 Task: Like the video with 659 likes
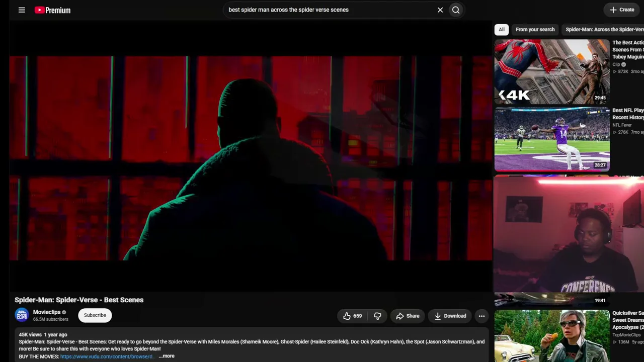352,316
